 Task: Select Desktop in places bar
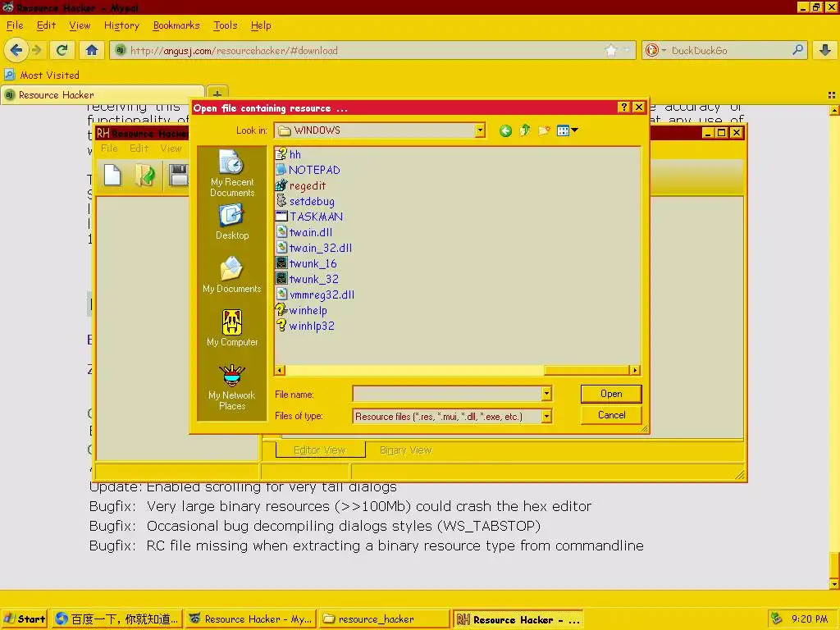[231, 223]
